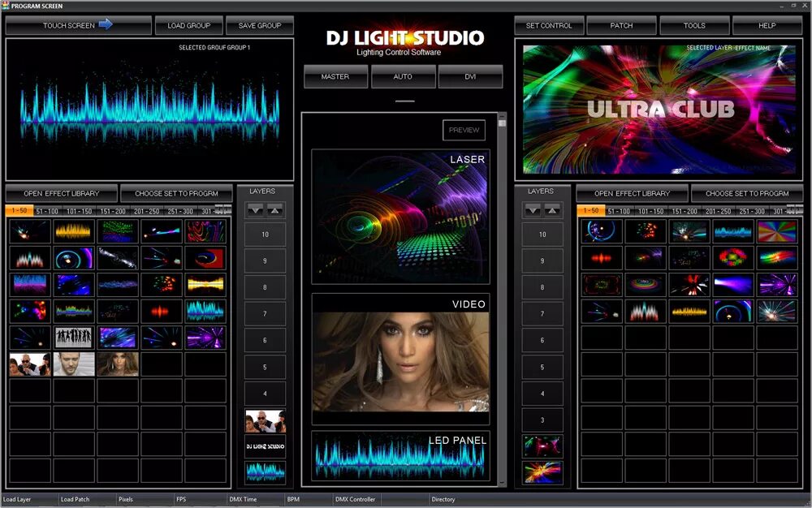Select the green dot grid effect thumbnail
Viewport: 812px width, 508px height.
[118, 231]
